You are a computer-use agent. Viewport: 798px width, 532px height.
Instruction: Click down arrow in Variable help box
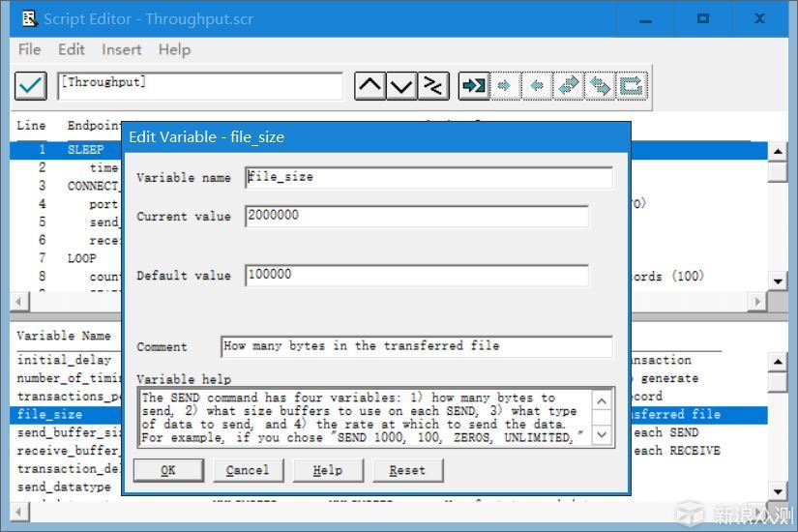click(602, 434)
